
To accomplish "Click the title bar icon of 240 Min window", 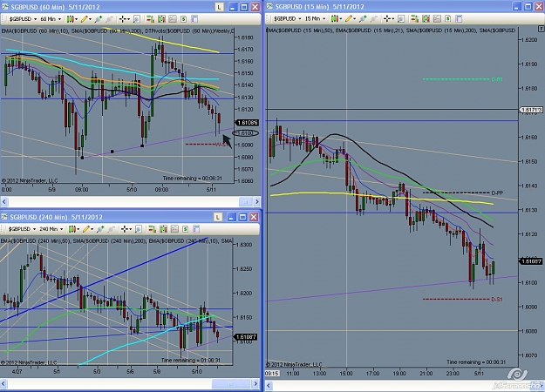I will (4, 217).
